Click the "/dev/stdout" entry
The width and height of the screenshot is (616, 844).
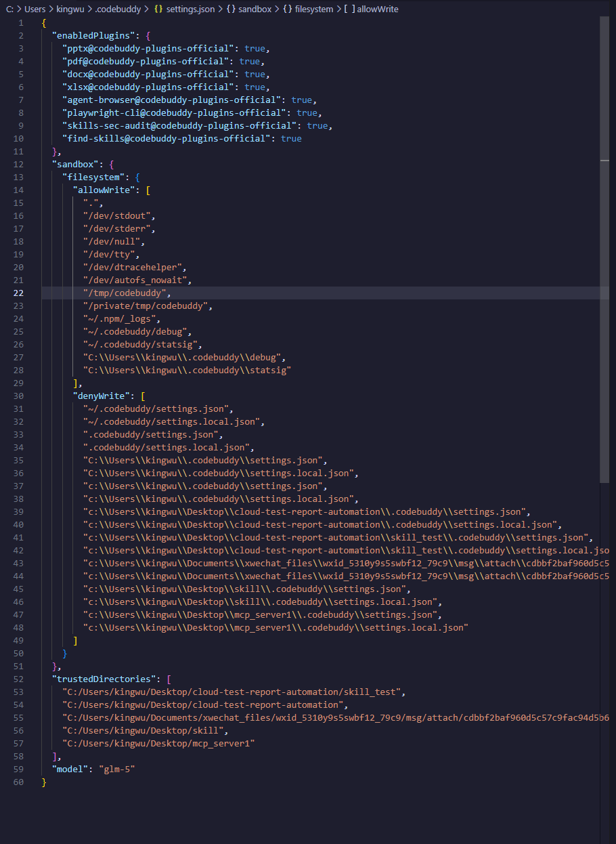[x=117, y=215]
